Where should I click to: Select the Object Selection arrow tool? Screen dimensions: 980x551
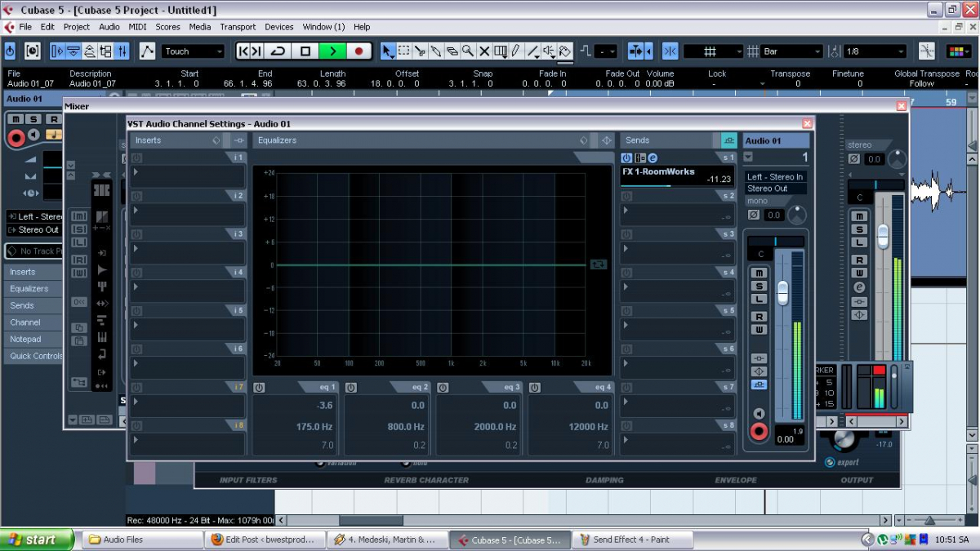[388, 51]
